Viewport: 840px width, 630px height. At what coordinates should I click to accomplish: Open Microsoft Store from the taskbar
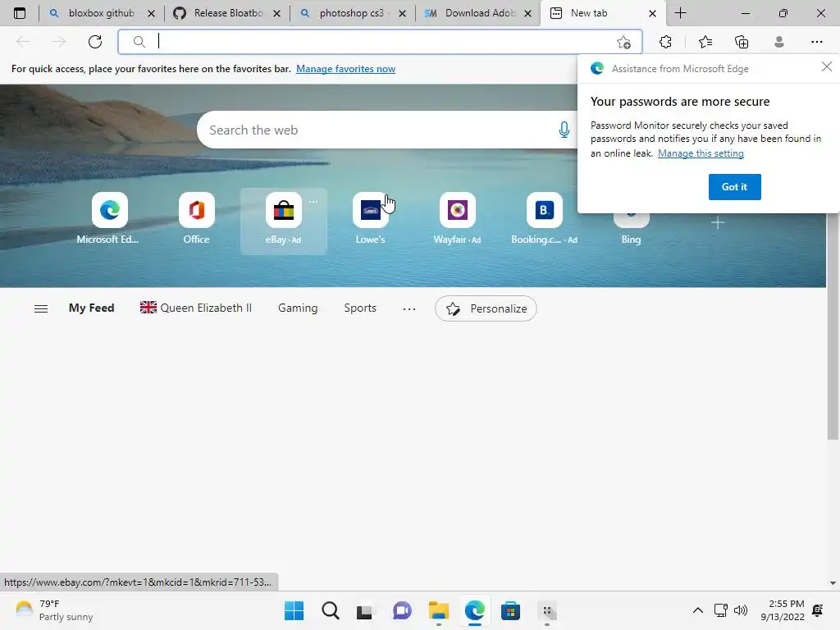[x=510, y=610]
